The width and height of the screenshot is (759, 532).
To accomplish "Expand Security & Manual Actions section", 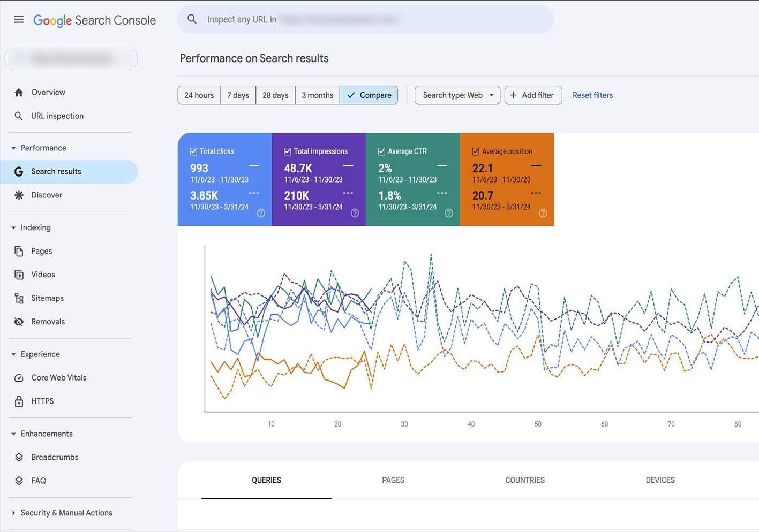I will (x=13, y=513).
